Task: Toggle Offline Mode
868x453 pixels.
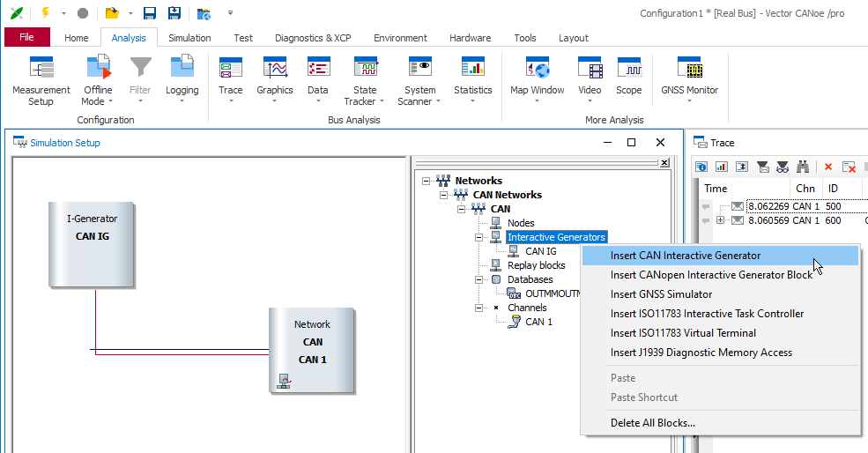Action: point(97,70)
